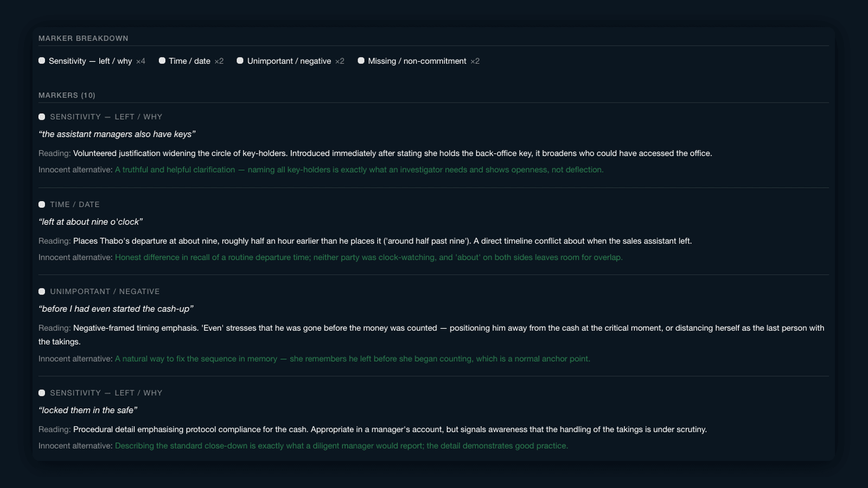Click the 'MARKERS (10)' heading
Screen dimensions: 868x488
(67, 95)
